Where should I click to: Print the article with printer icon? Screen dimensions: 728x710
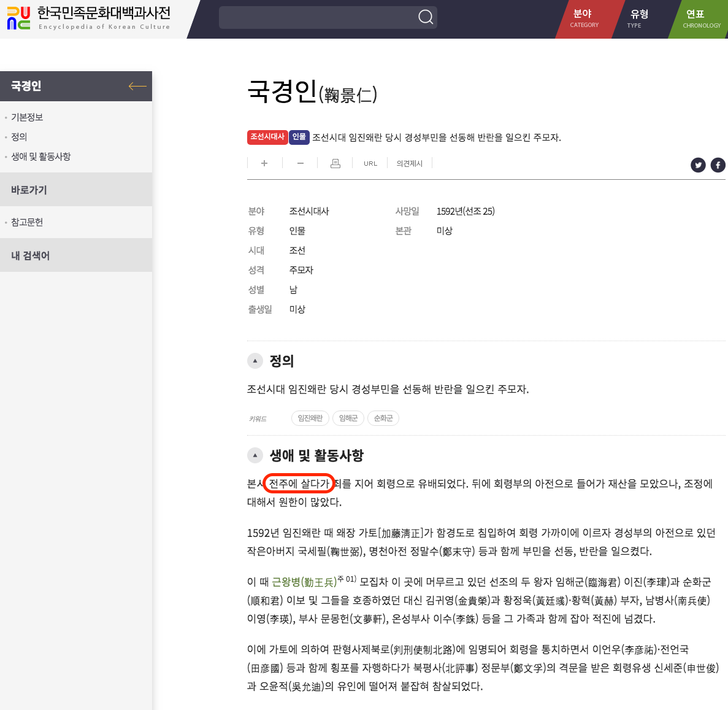coord(335,163)
